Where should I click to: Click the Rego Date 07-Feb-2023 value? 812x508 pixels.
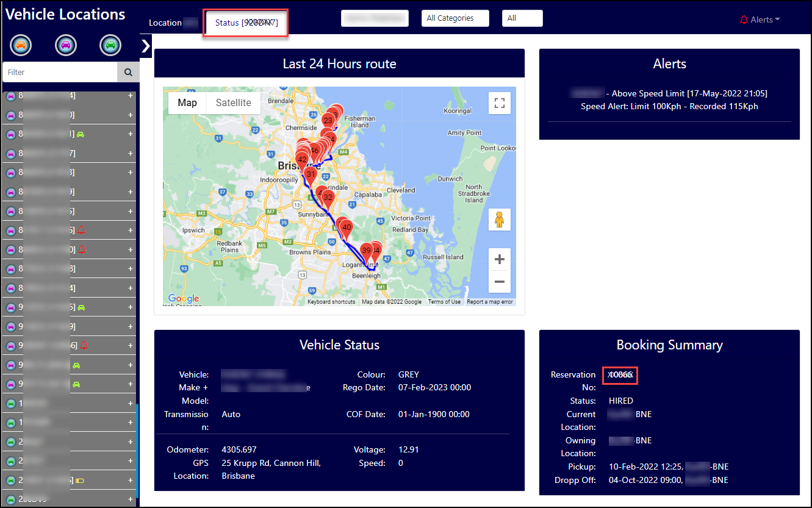pyautogui.click(x=434, y=387)
